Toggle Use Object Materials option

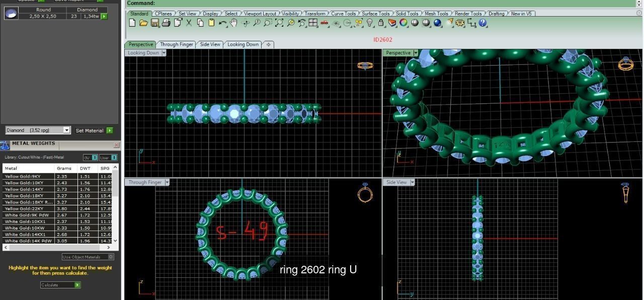[88, 257]
